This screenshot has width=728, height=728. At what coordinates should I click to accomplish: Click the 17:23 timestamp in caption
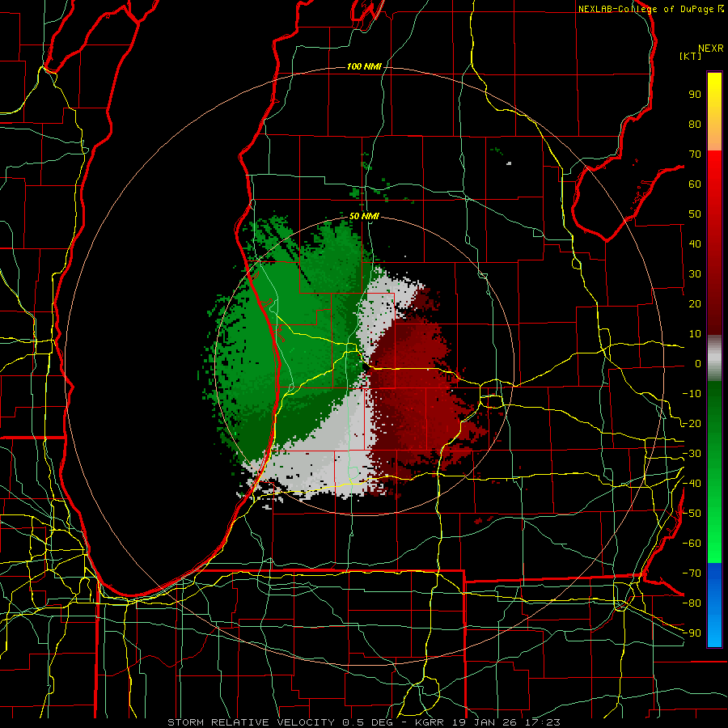[542, 722]
